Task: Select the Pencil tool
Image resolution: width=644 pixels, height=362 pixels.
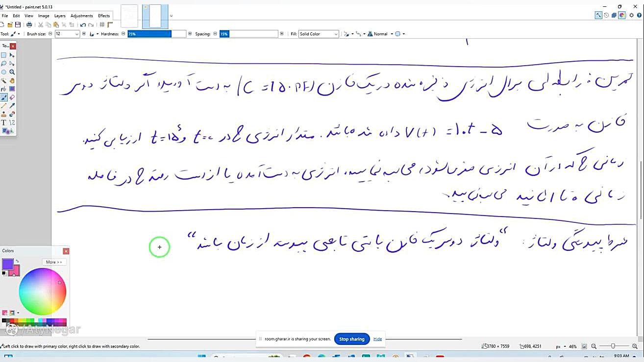Action: [4, 105]
